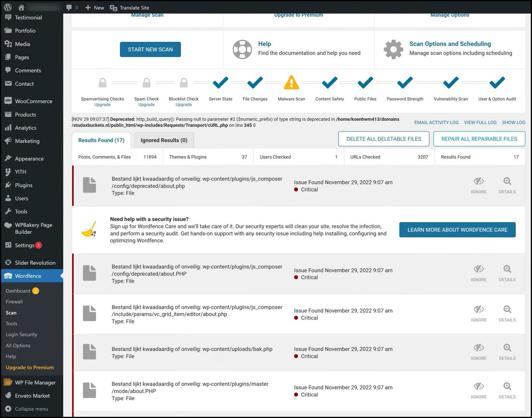This screenshot has width=532, height=418.
Task: Ignore the first config/deprecated/about.php result
Action: point(478,185)
